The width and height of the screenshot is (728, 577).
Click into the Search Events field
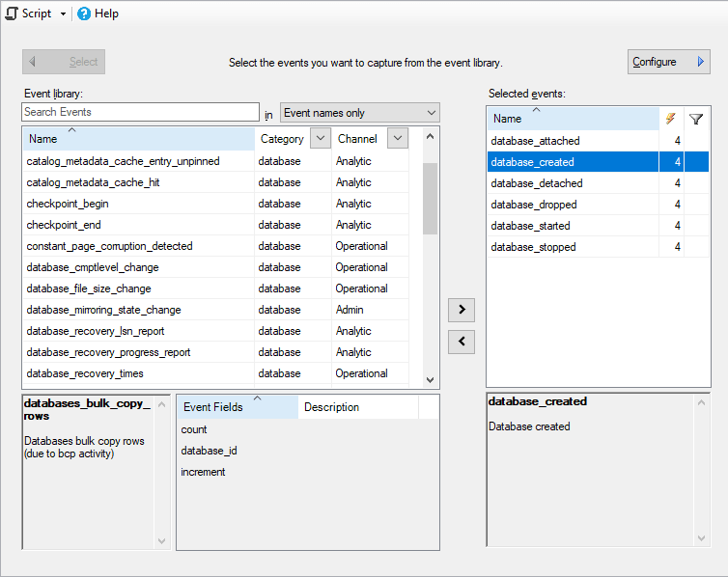pos(140,112)
